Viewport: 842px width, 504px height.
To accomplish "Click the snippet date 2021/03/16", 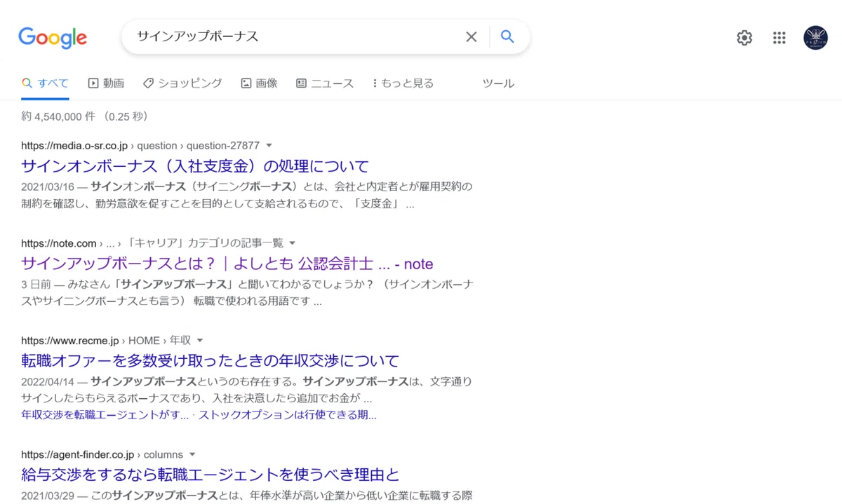I will pyautogui.click(x=47, y=186).
